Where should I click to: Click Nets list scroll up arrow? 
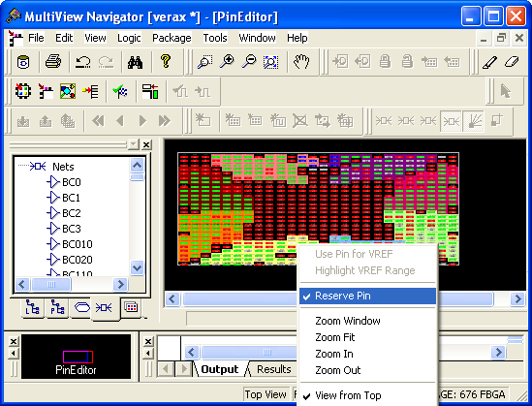(137, 166)
